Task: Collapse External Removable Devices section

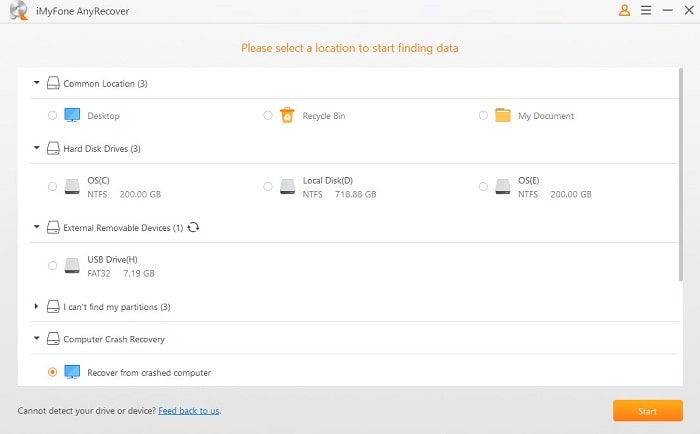Action: click(37, 227)
